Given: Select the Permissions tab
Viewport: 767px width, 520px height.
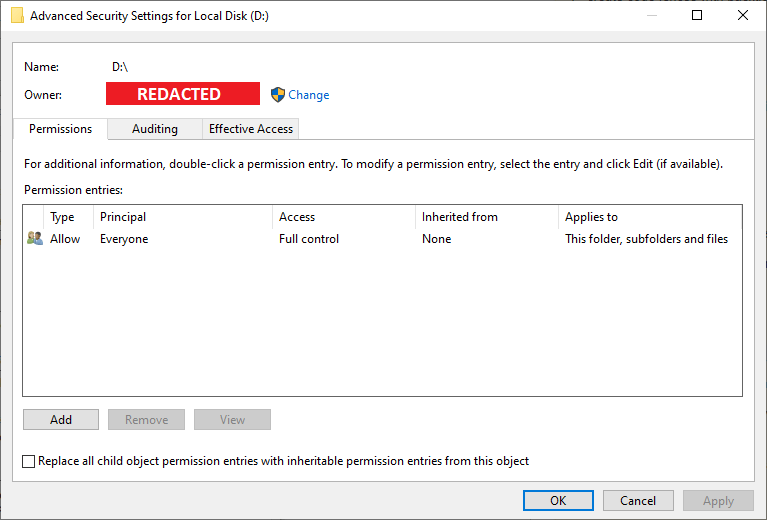Looking at the screenshot, I should 60,129.
